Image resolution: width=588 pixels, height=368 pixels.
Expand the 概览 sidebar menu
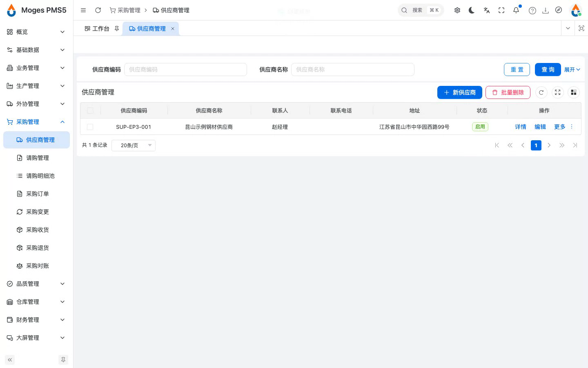point(36,32)
